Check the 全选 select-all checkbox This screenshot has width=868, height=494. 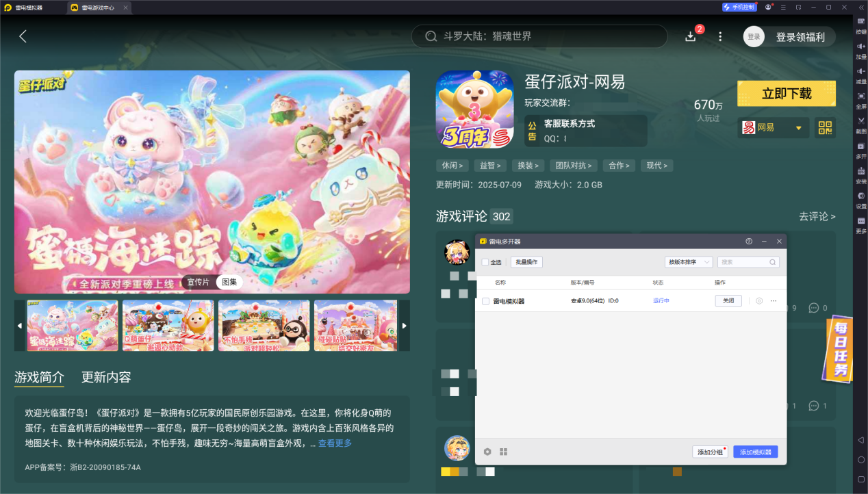pyautogui.click(x=485, y=262)
